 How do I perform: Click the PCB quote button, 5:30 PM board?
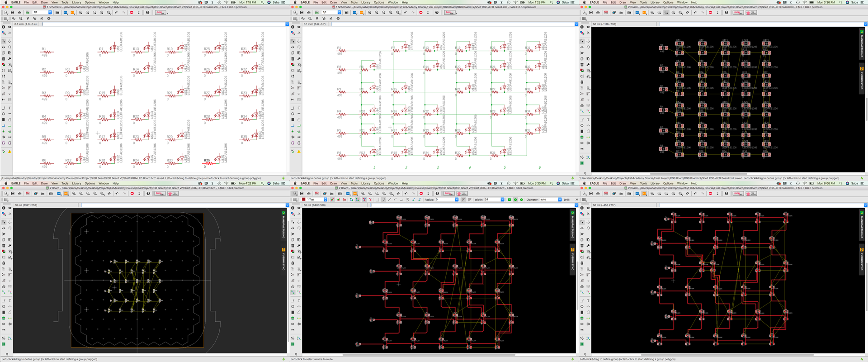click(x=462, y=193)
